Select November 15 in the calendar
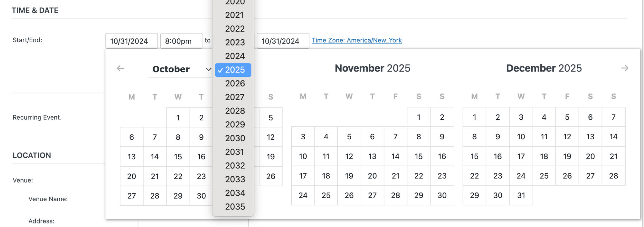Screen dimensions: 644x227 tap(419, 156)
